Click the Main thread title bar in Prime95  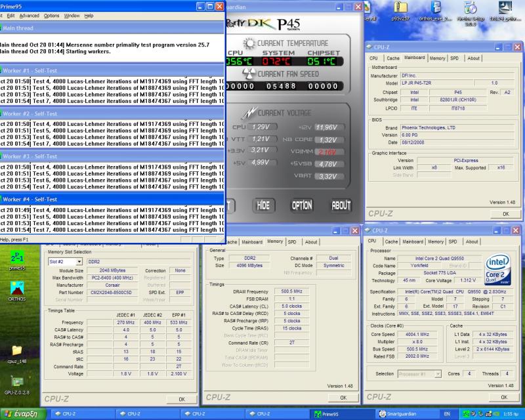(x=112, y=28)
